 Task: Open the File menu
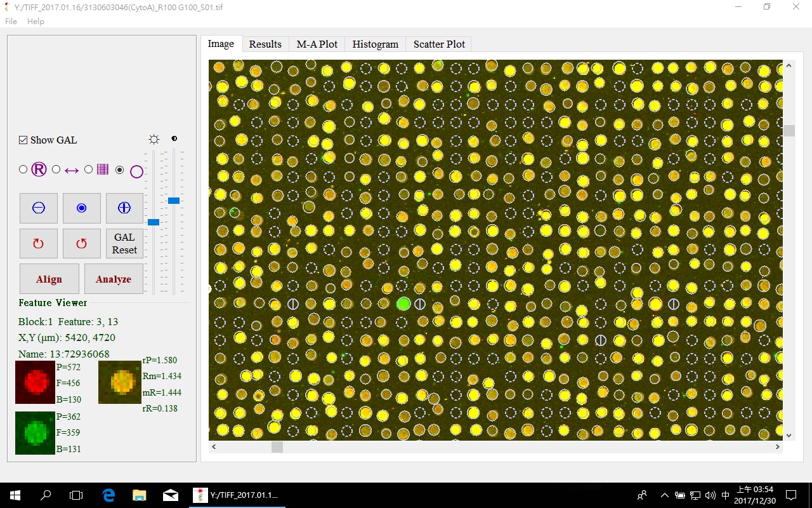pos(11,22)
